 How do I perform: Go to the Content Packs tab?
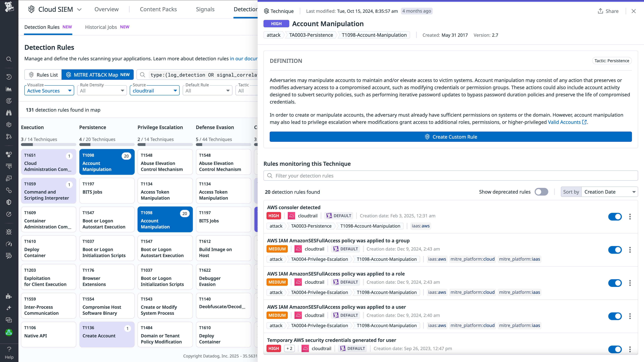[x=158, y=9]
